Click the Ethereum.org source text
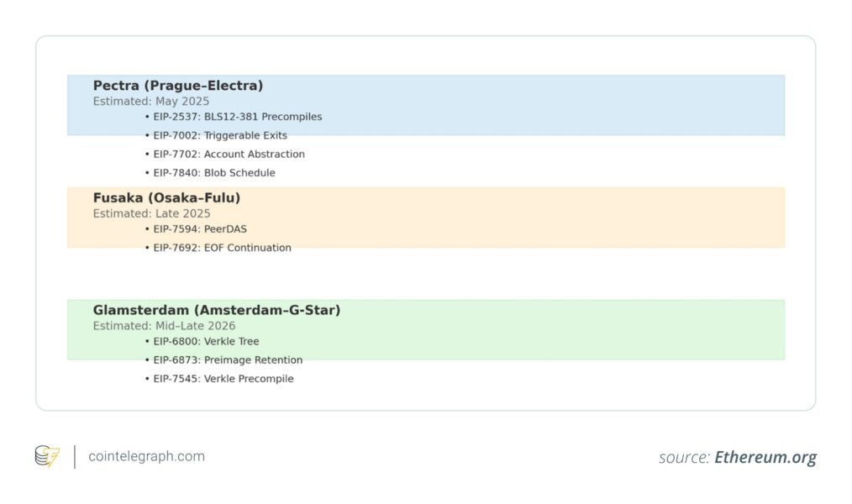This screenshot has width=852, height=504. coord(765,457)
